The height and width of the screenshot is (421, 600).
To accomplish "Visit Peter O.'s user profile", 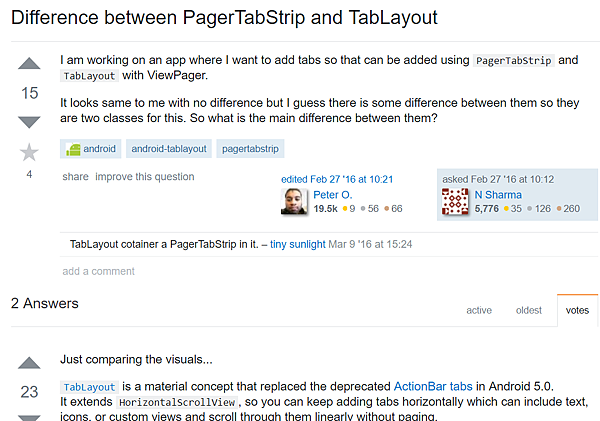I will click(x=333, y=194).
